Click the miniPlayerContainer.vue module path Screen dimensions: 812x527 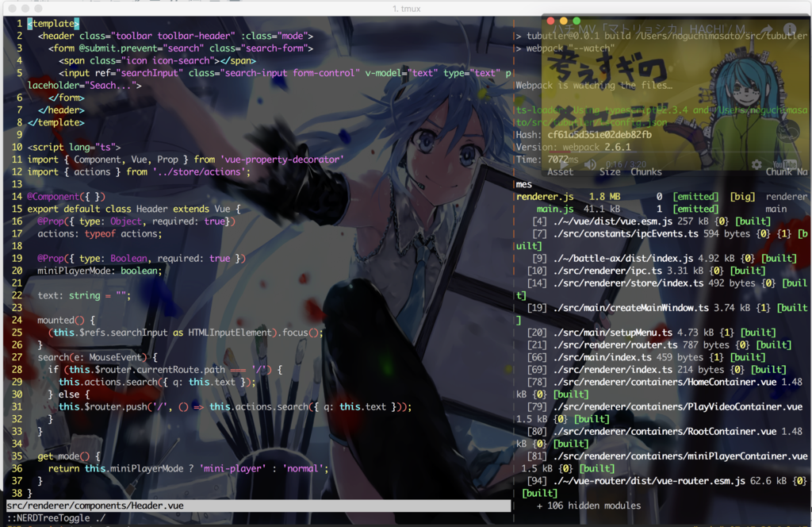pyautogui.click(x=680, y=456)
